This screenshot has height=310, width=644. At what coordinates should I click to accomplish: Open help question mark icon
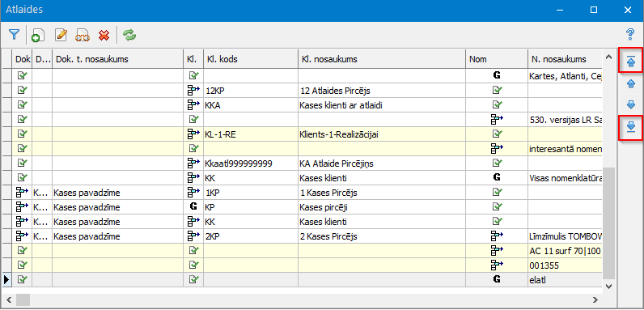[630, 34]
